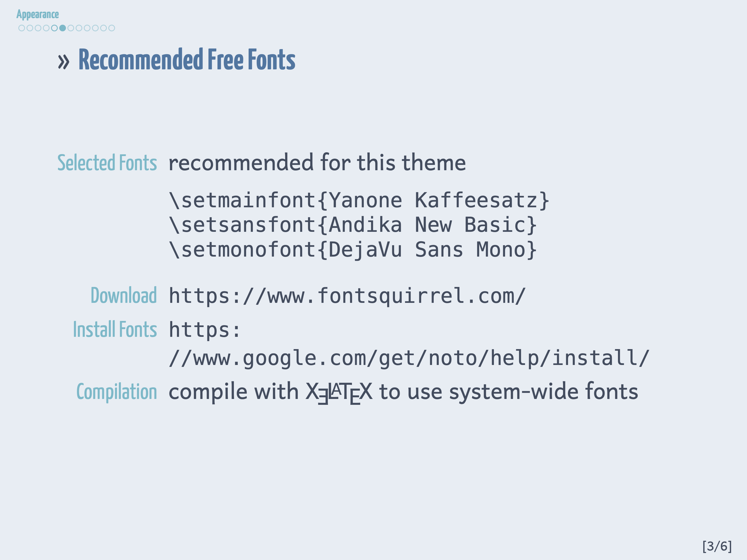The height and width of the screenshot is (560, 747).
Task: Select the fifth darker-outlined navigation circle
Action: [x=54, y=28]
